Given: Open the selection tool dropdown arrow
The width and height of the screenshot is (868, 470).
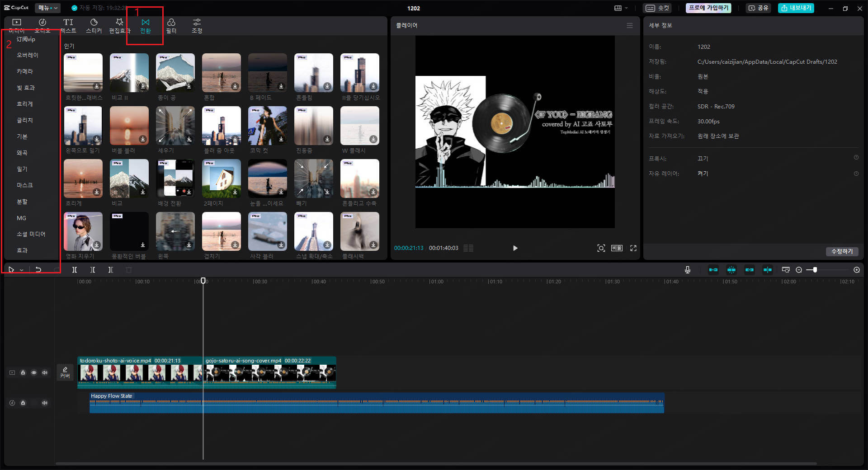Looking at the screenshot, I should (22, 270).
